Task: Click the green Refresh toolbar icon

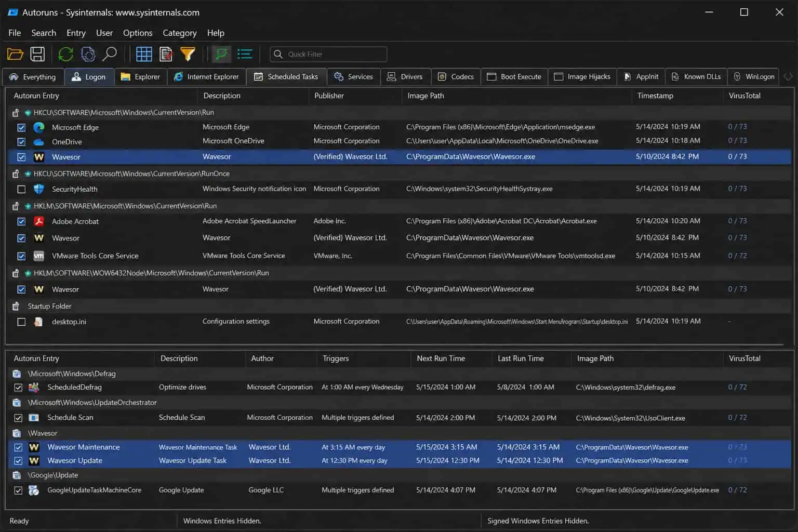Action: click(x=66, y=54)
